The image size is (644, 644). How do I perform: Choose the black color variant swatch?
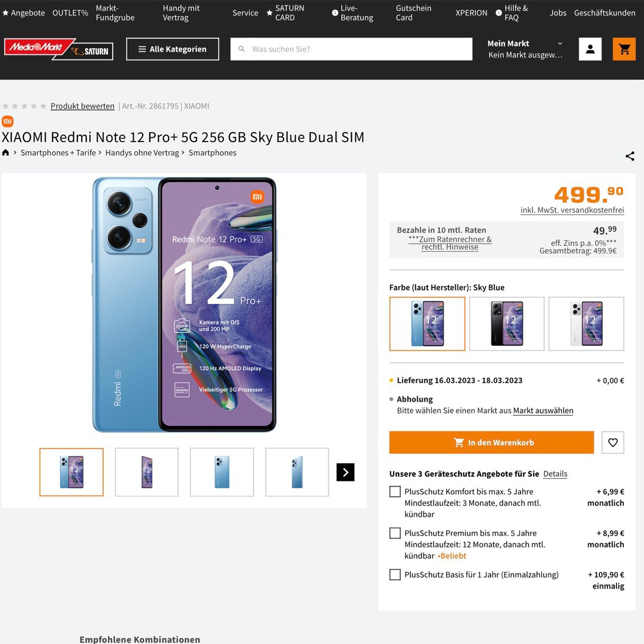coord(507,324)
